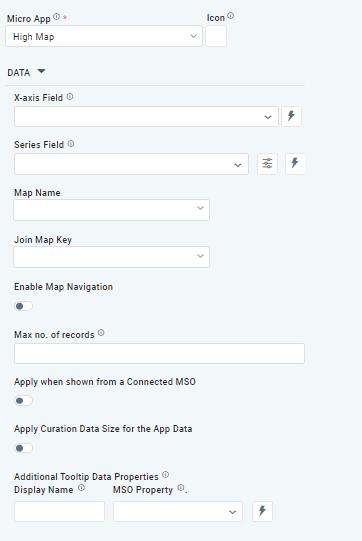
Task: Toggle Apply Curation Data Size switch
Action: pos(23,448)
